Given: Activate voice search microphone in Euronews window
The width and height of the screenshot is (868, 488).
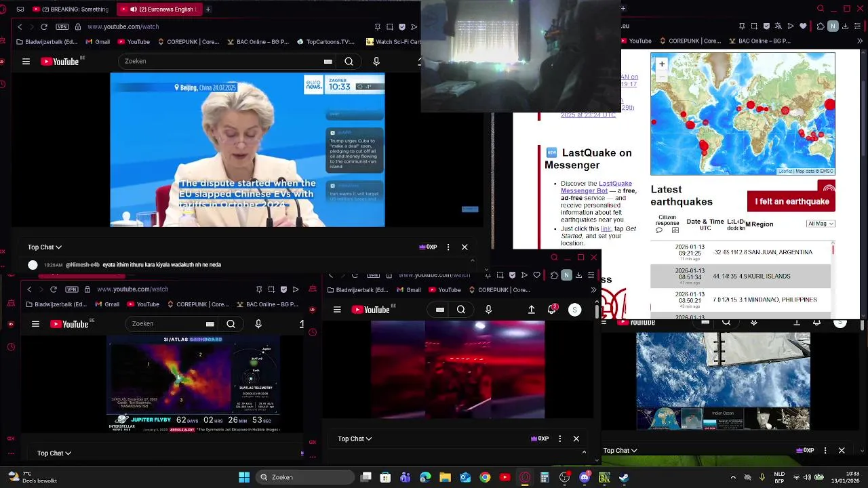Looking at the screenshot, I should pyautogui.click(x=376, y=62).
